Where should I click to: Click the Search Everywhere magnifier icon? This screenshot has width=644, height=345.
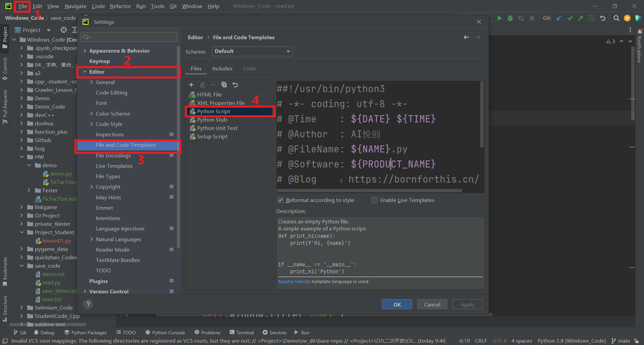616,18
